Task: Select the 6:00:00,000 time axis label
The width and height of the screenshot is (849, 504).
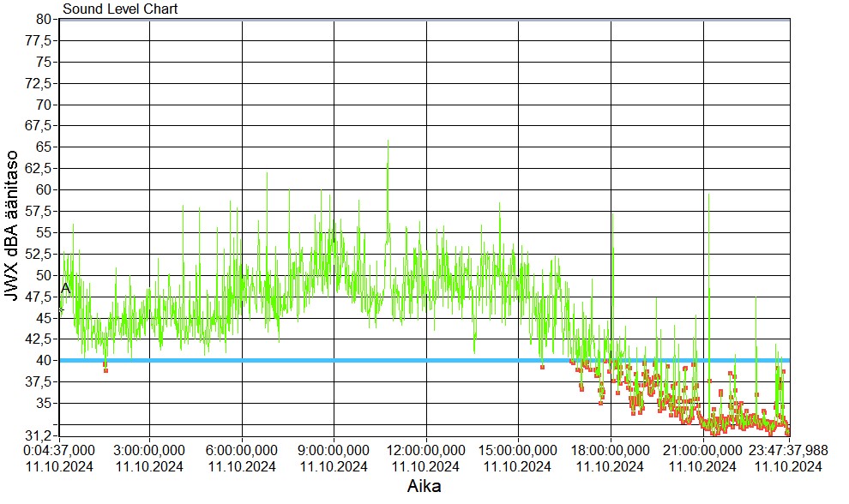Action: point(242,450)
